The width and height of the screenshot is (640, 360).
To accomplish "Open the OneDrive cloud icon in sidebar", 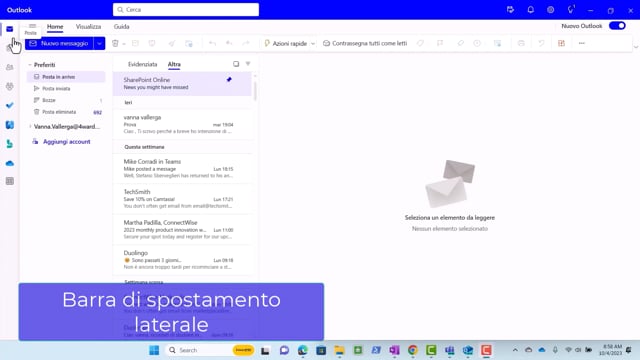I will click(9, 163).
